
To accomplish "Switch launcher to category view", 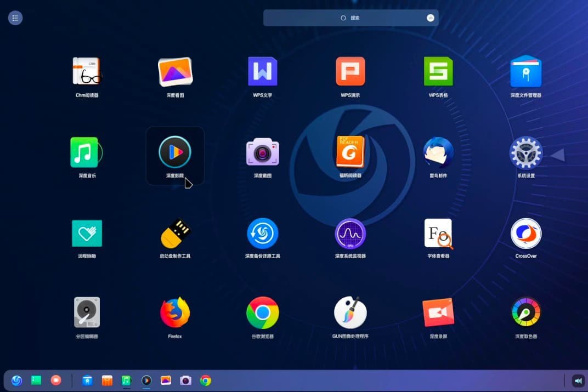I will [x=15, y=18].
